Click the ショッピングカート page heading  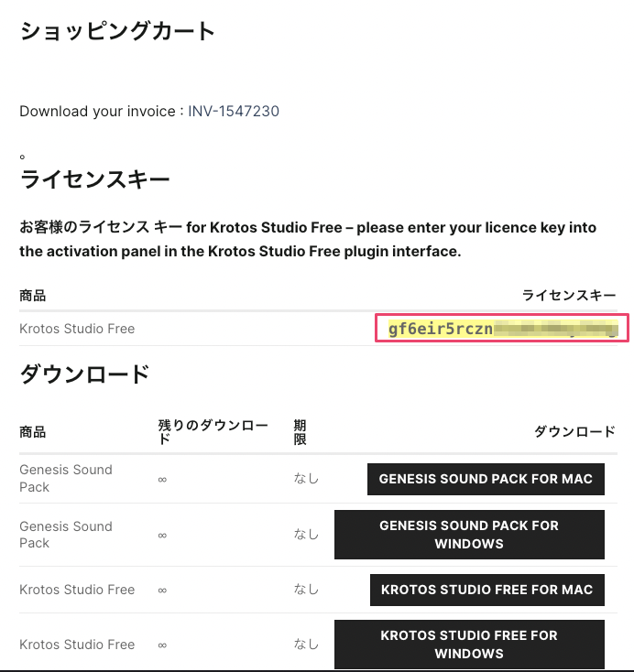pyautogui.click(x=117, y=31)
